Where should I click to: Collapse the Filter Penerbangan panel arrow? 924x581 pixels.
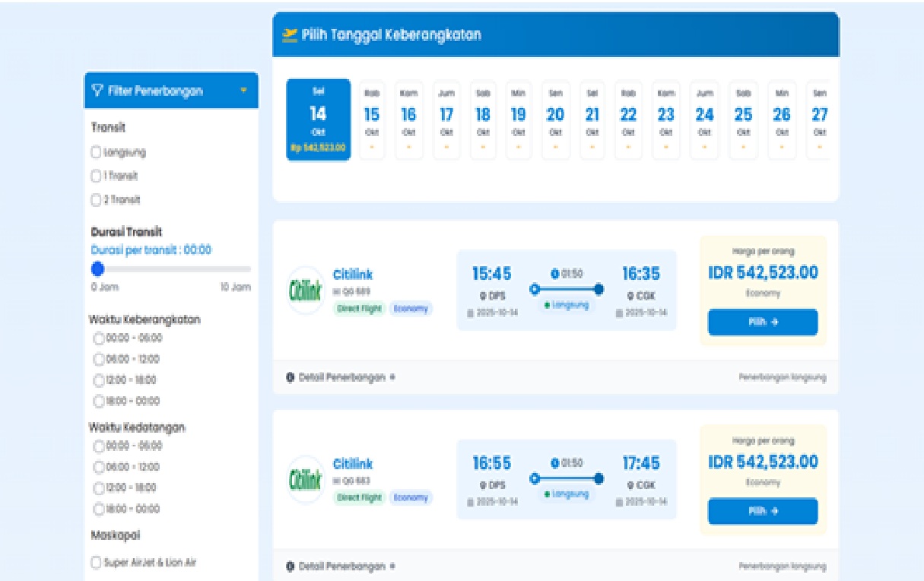[x=243, y=90]
